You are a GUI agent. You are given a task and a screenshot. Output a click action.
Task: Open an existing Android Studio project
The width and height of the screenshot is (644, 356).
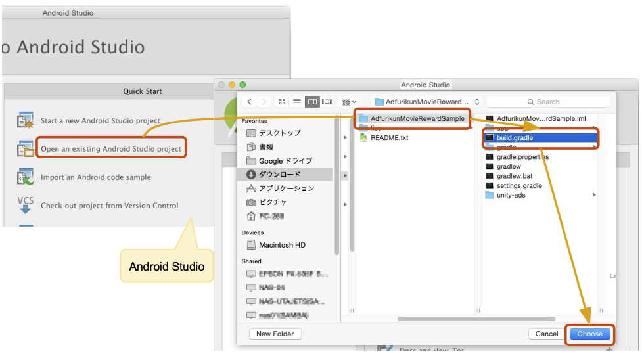pyautogui.click(x=111, y=148)
